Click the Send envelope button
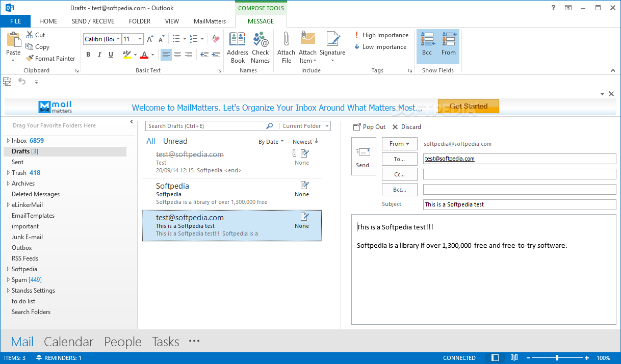Image resolution: width=621 pixels, height=364 pixels. click(363, 157)
